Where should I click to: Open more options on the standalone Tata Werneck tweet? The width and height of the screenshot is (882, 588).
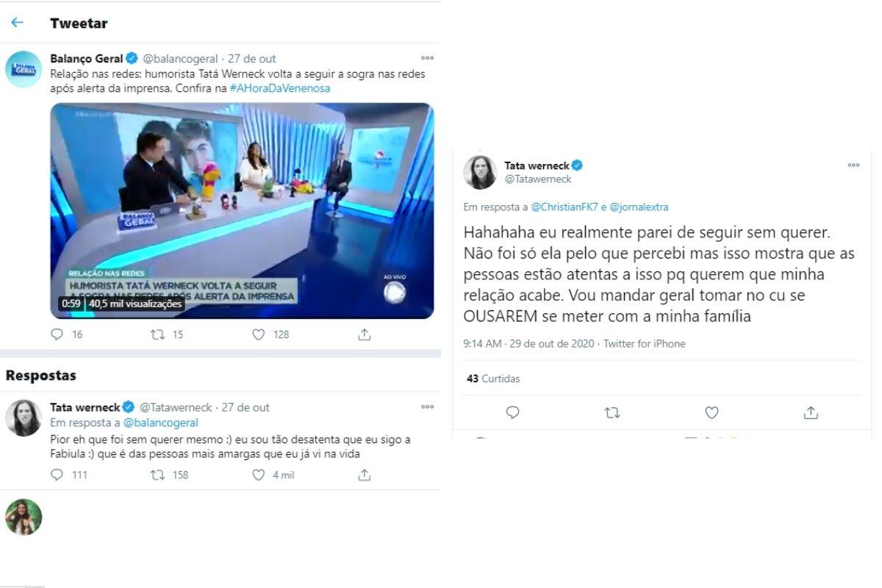(853, 165)
